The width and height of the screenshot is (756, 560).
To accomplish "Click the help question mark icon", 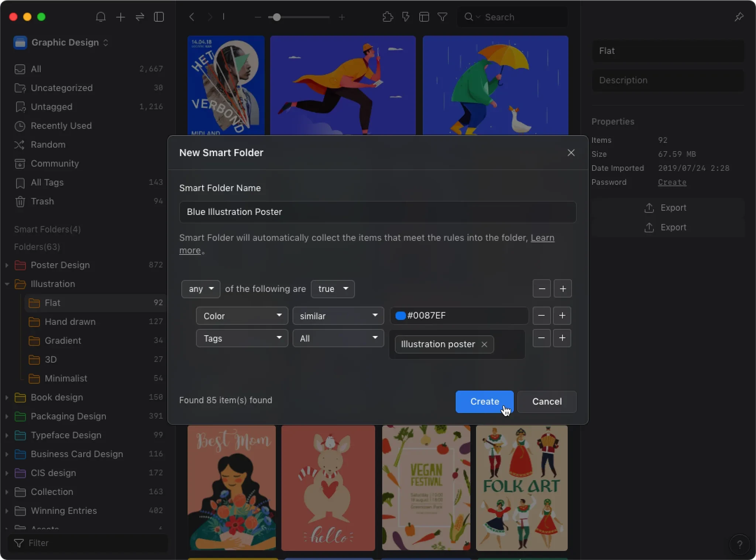I will pos(739,544).
